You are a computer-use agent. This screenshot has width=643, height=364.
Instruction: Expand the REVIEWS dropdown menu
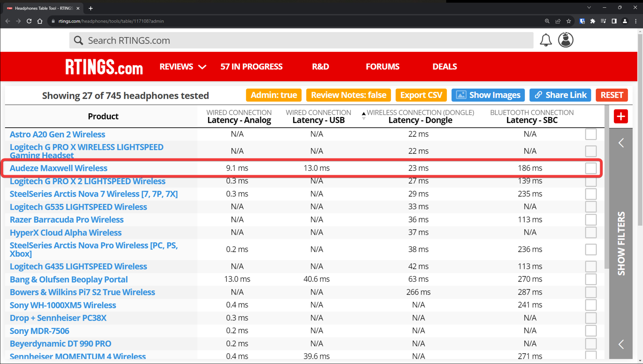pyautogui.click(x=183, y=67)
